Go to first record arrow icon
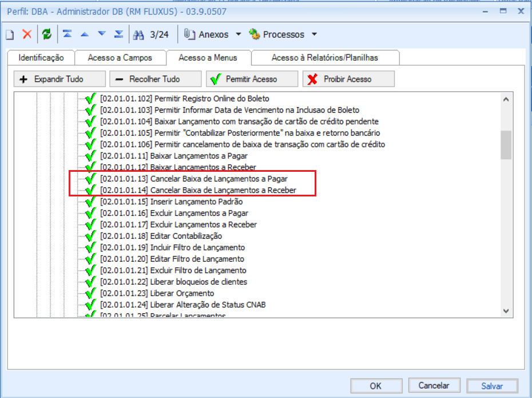The image size is (532, 398). click(67, 34)
